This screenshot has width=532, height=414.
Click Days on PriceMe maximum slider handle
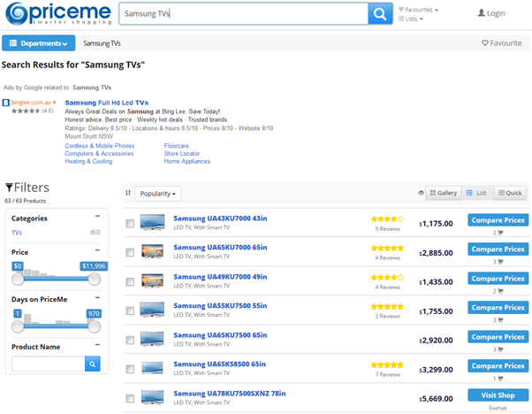(94, 326)
